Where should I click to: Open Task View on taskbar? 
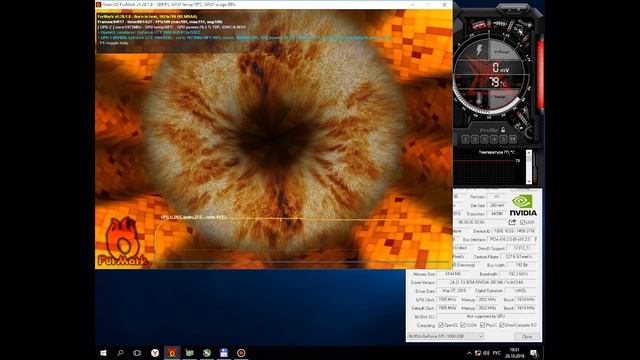tap(137, 353)
